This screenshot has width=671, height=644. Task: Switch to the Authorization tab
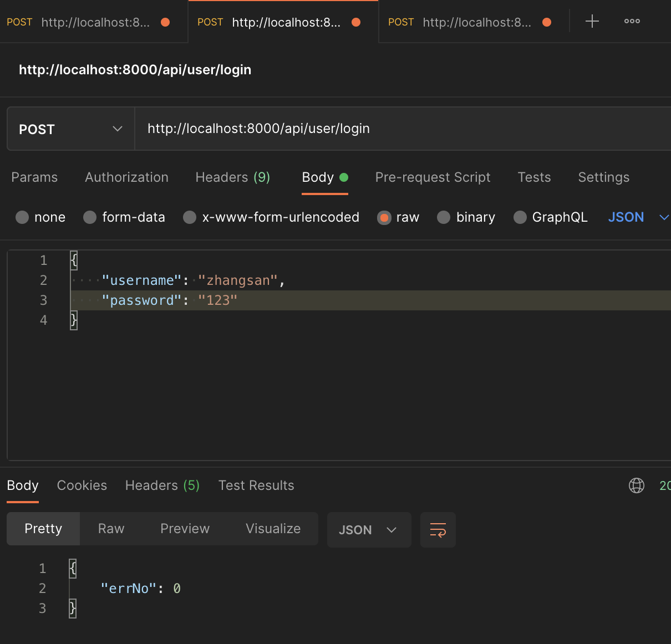coord(126,177)
